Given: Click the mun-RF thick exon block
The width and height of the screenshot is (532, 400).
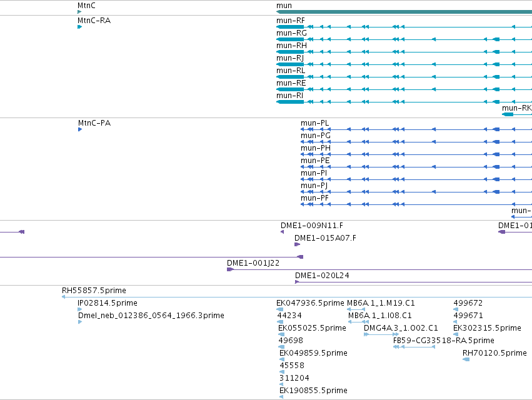Looking at the screenshot, I should click(x=290, y=27).
